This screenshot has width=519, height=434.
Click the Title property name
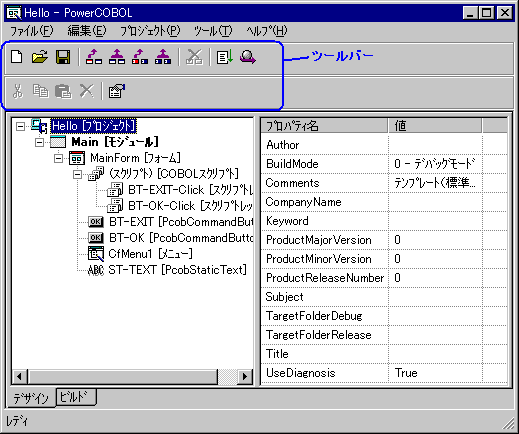(x=277, y=354)
